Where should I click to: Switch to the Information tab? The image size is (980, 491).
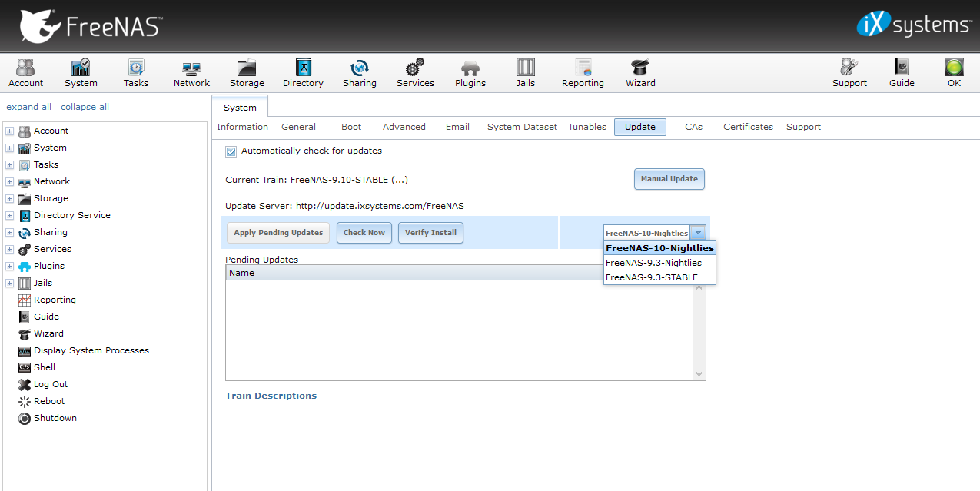pyautogui.click(x=242, y=127)
